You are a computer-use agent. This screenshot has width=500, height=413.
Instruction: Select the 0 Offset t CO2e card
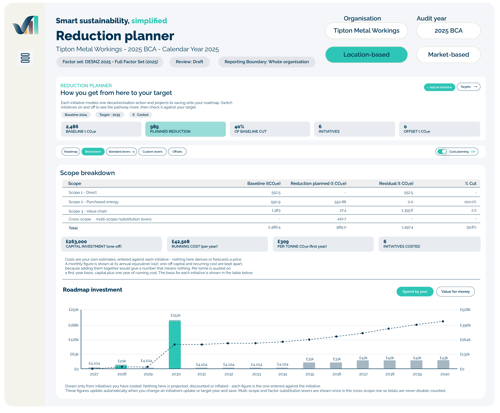(x=439, y=129)
